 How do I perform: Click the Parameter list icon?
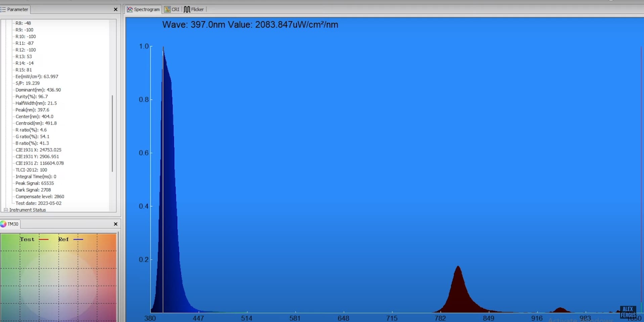[x=3, y=9]
